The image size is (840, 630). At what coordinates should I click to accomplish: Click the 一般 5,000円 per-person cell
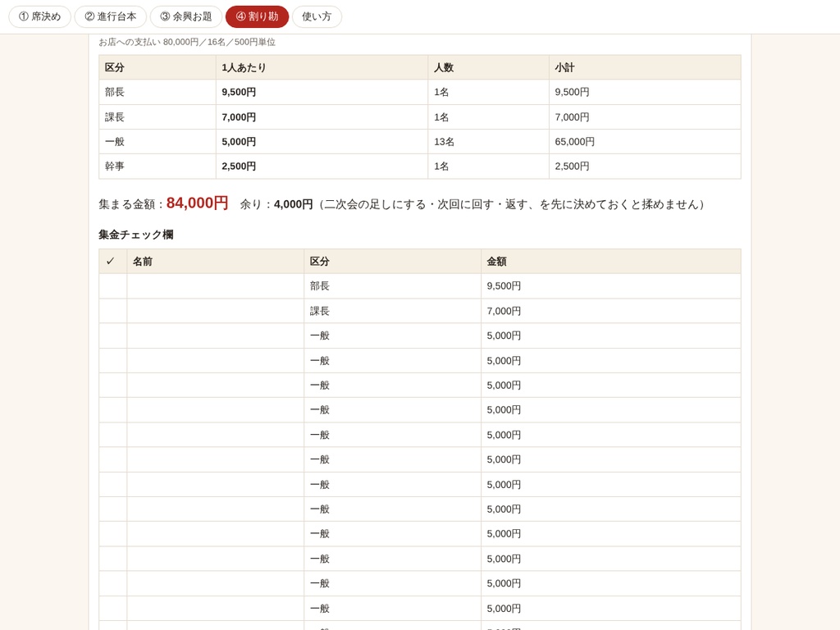[x=322, y=141]
